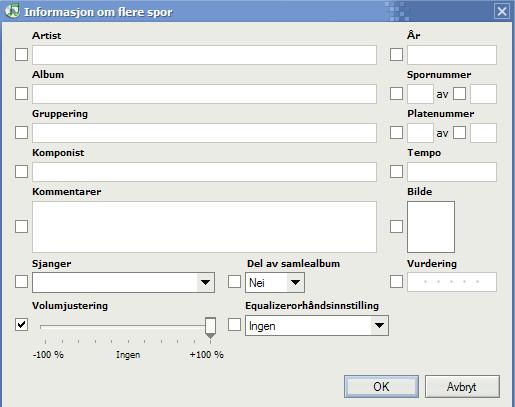515x407 pixels.
Task: Open the Sjanger dropdown list
Action: (x=205, y=283)
